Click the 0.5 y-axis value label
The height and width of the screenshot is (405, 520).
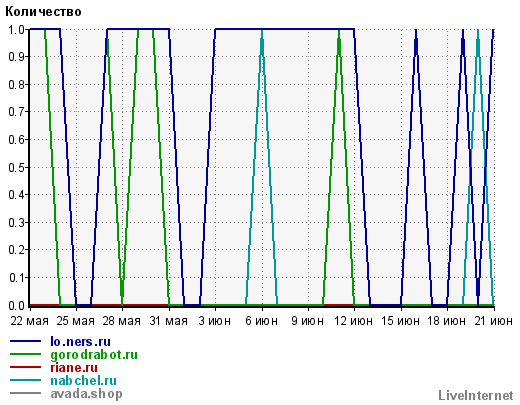(17, 167)
